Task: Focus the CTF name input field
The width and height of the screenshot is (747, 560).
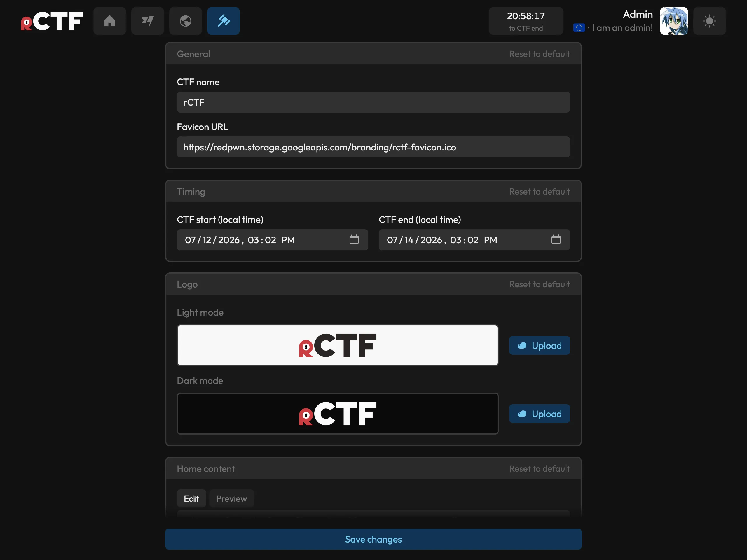Action: coord(373,102)
